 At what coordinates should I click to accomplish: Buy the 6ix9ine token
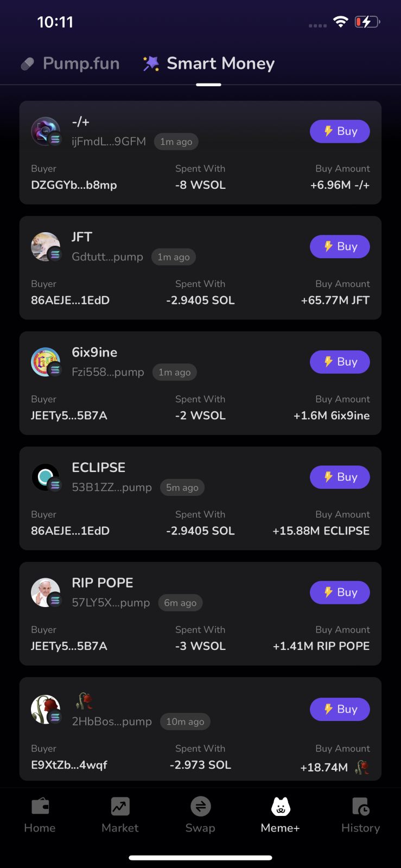coord(340,362)
